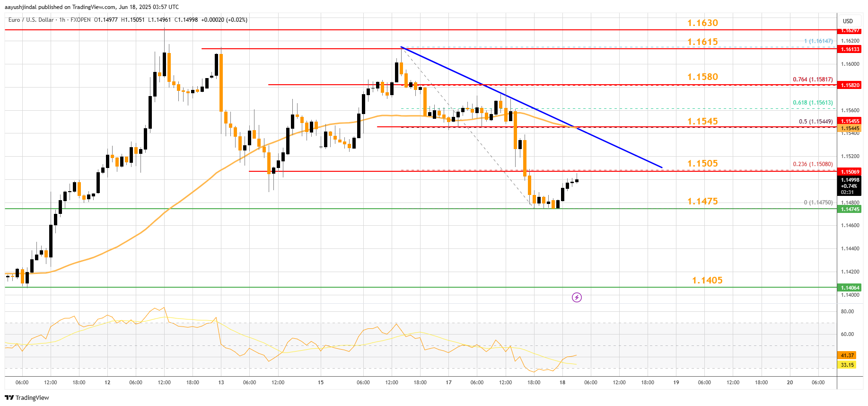This screenshot has height=406, width=868.
Task: Click the change value +0.00020 (+0.02%)
Action: click(x=224, y=20)
